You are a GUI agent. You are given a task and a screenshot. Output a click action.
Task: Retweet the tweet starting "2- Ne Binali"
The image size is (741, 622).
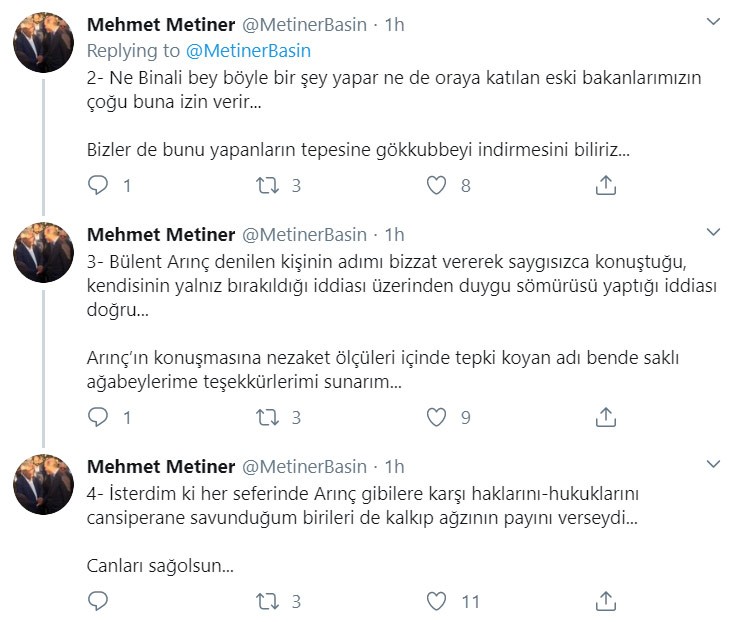[267, 185]
